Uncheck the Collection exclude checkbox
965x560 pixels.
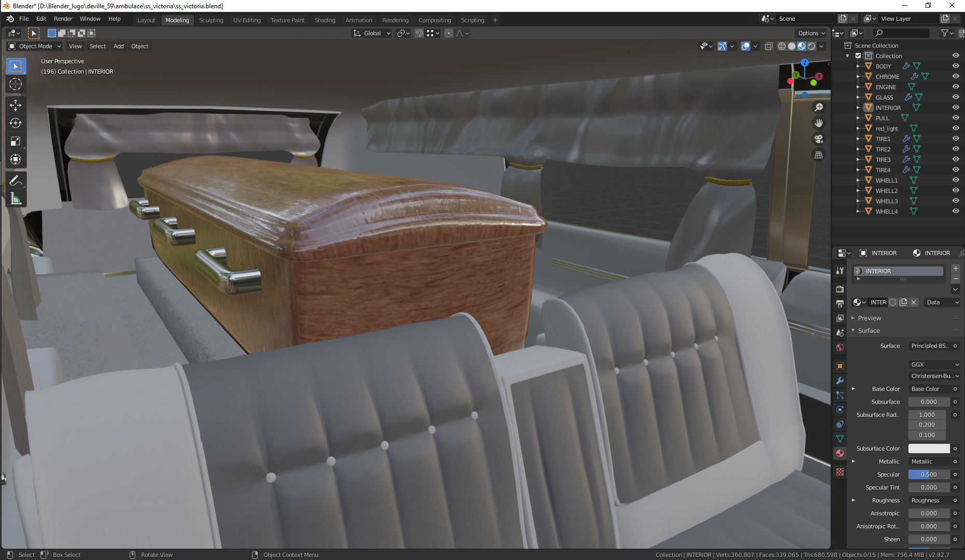[x=858, y=56]
